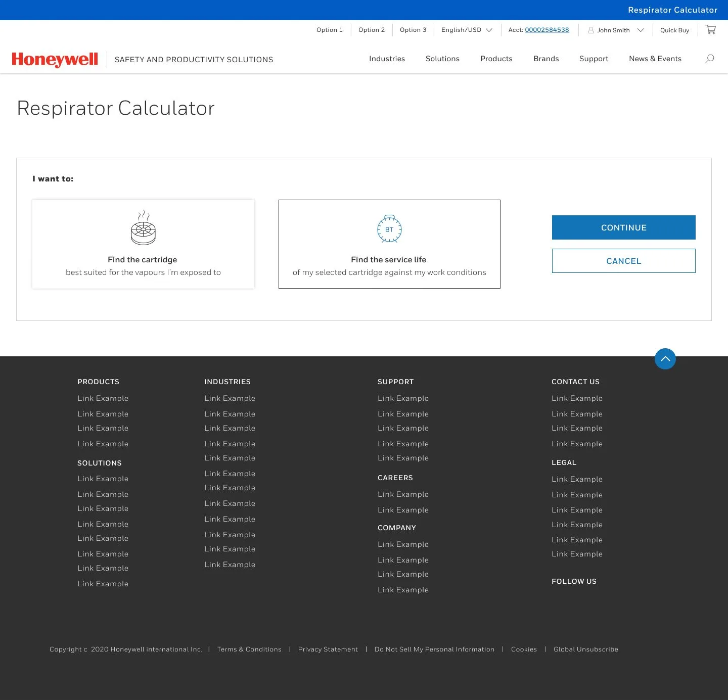Image resolution: width=728 pixels, height=700 pixels.
Task: Click first Link Example under LEGAL
Action: [577, 479]
